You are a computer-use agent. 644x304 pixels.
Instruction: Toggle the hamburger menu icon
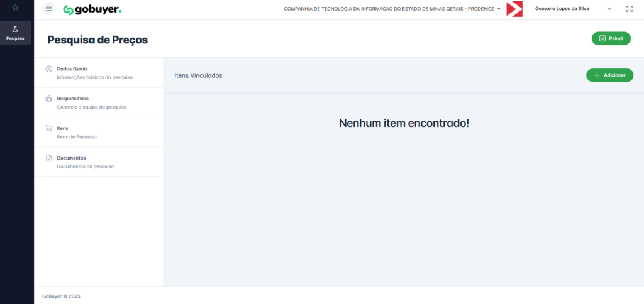(49, 9)
